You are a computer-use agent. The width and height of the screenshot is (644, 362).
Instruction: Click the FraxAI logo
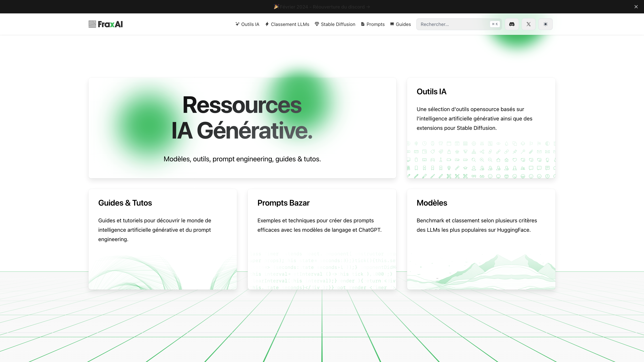pyautogui.click(x=106, y=24)
